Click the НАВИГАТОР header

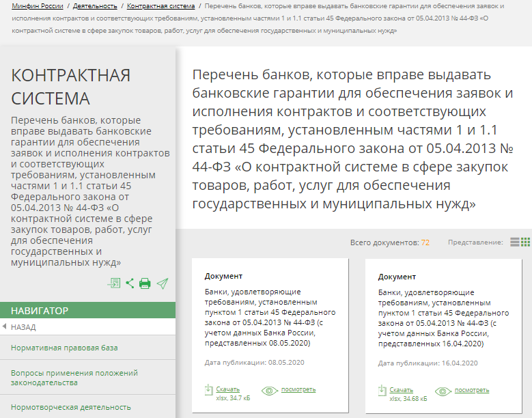pos(87,311)
